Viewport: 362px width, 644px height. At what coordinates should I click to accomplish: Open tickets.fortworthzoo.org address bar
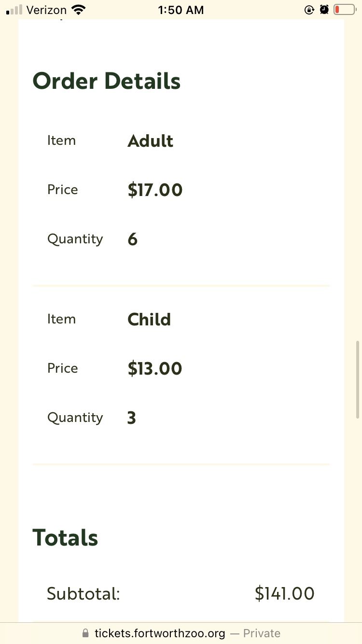[181, 633]
